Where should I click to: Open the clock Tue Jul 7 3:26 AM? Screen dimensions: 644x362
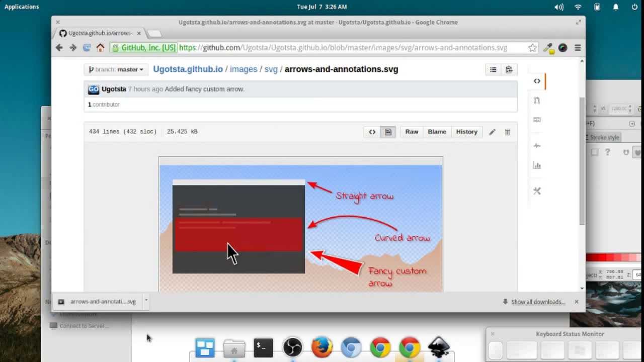coord(321,7)
